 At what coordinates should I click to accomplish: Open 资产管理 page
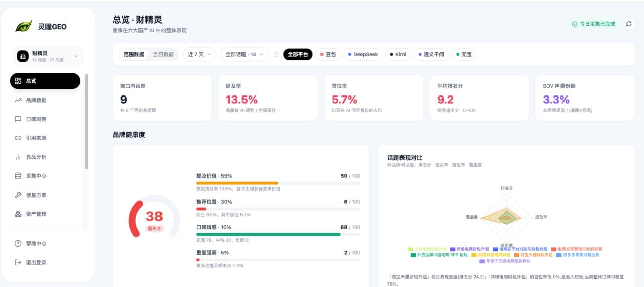(45, 214)
